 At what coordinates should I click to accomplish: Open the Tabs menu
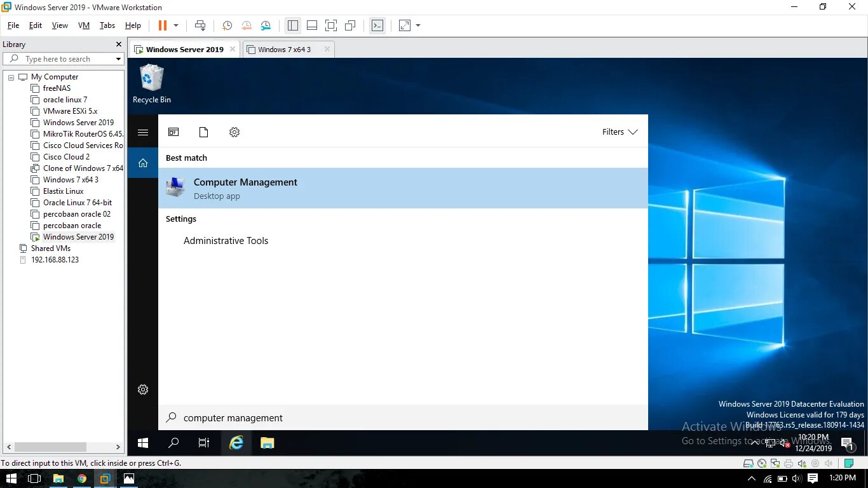point(107,25)
